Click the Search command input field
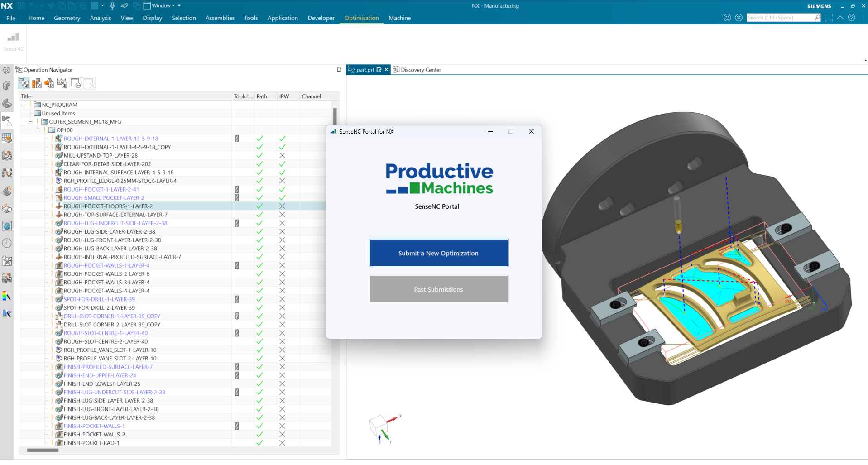 [780, 18]
